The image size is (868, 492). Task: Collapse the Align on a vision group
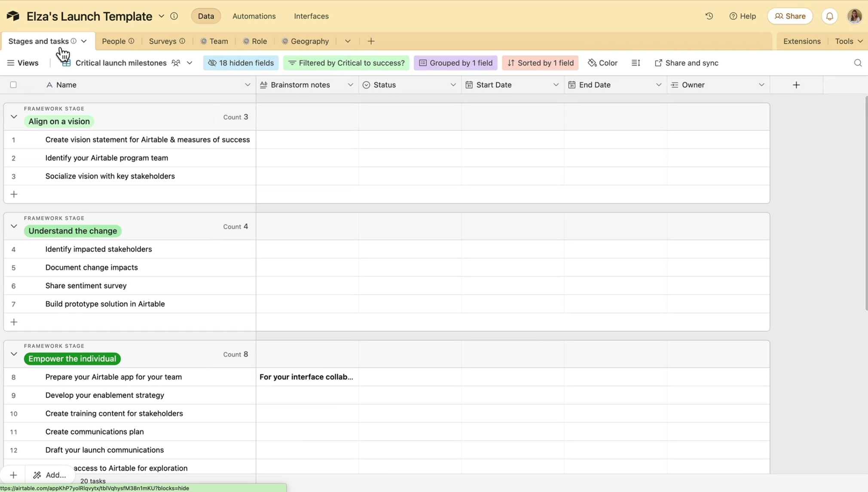pos(14,117)
